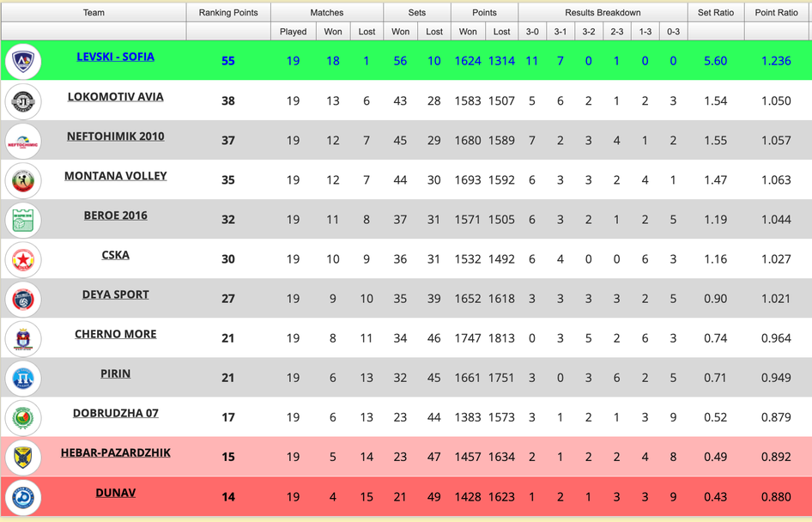Viewport: 812px width, 522px height.
Task: Open the LOKOMOTIV AVIA team page
Action: tap(116, 96)
